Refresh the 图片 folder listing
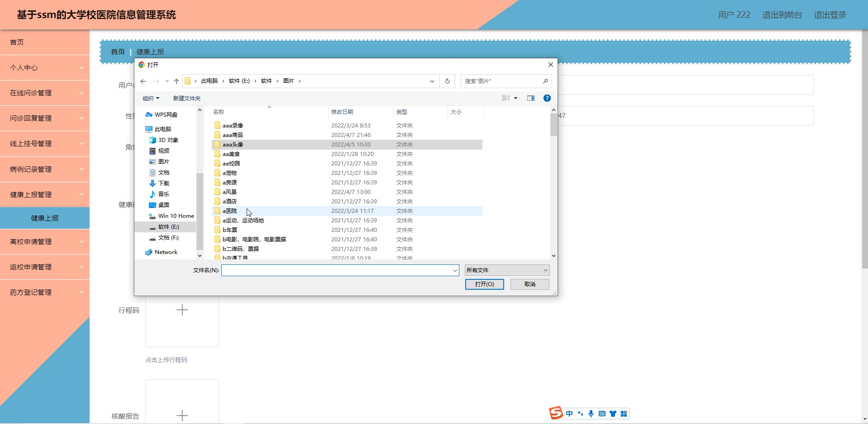 (448, 81)
